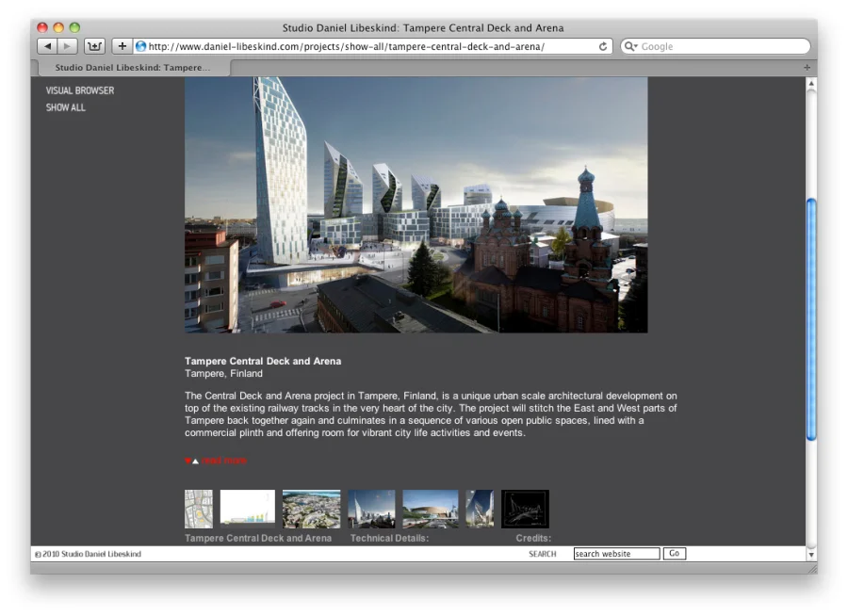Click the Google search magnifier dropdown
Viewport: 848px width, 616px height.
click(x=631, y=46)
